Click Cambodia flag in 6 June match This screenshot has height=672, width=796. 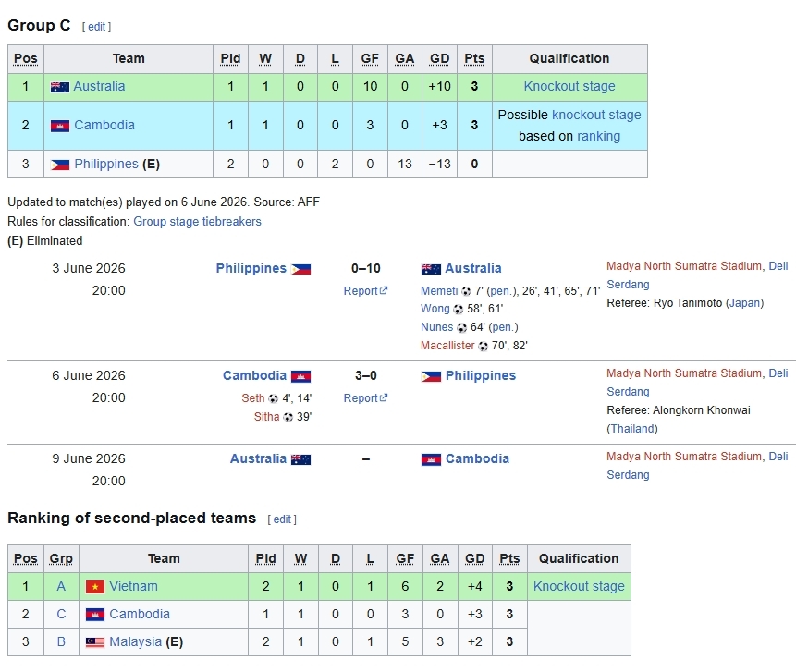(x=300, y=376)
